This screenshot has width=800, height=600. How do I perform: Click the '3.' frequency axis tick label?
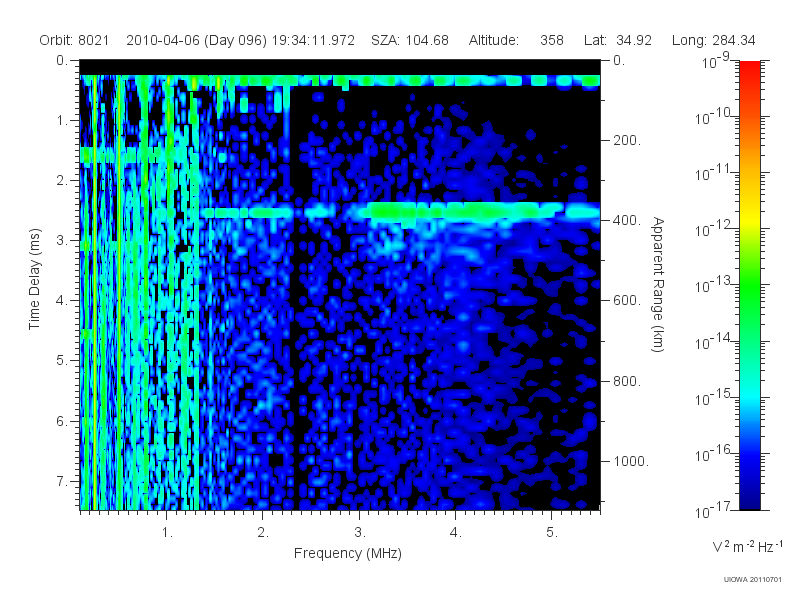(x=360, y=533)
